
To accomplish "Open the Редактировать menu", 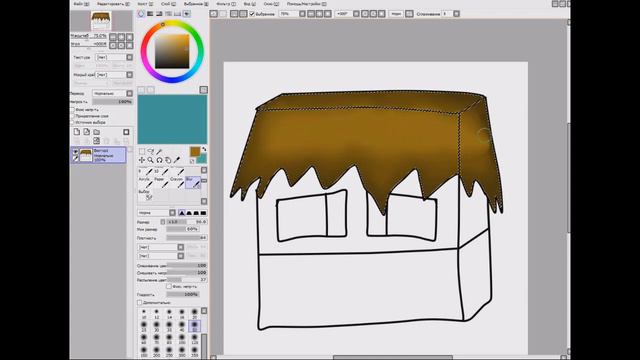I will (113, 4).
